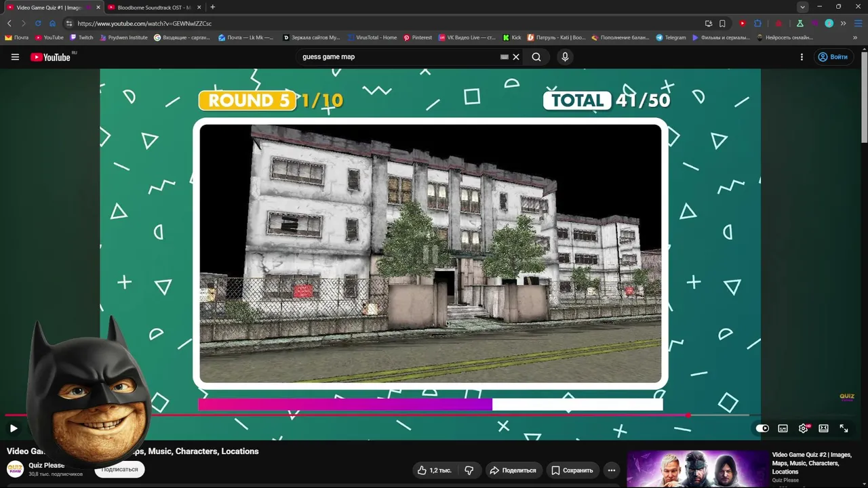Open the Quiz Please channel avatar
The image size is (868, 488).
(15, 469)
